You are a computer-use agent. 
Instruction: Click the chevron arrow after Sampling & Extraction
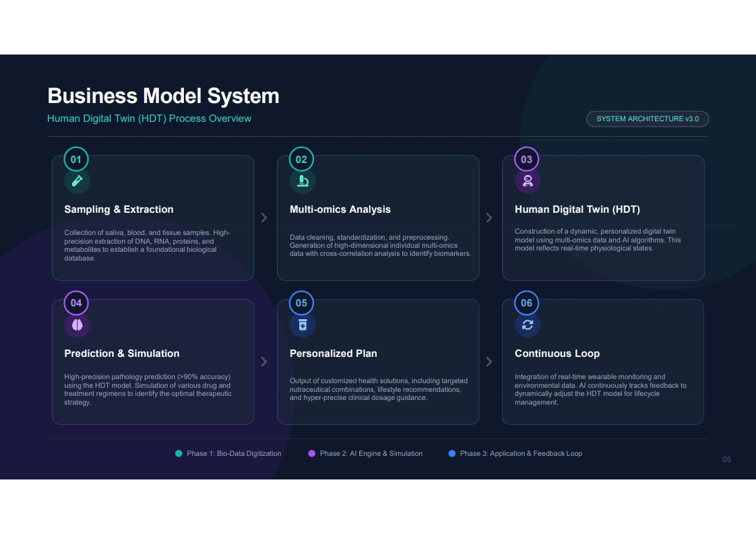tap(264, 218)
